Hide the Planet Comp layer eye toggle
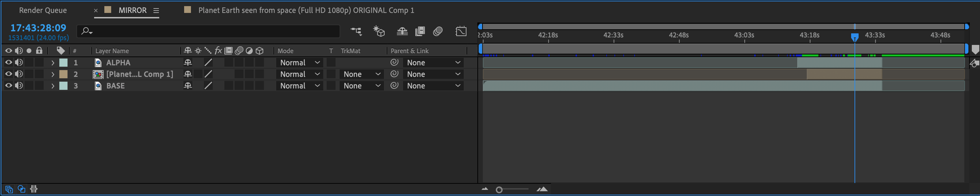 [9, 74]
